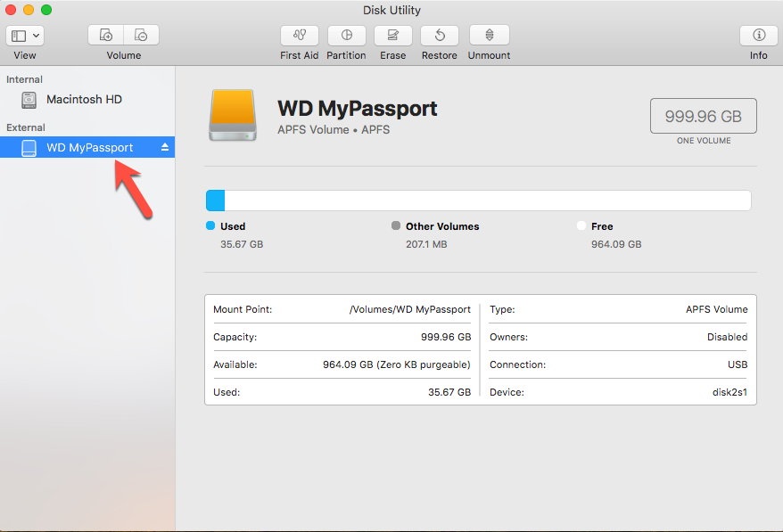Screen dimensions: 783x532
Task: Click the Capacity 999.96 GB table value
Action: point(446,337)
